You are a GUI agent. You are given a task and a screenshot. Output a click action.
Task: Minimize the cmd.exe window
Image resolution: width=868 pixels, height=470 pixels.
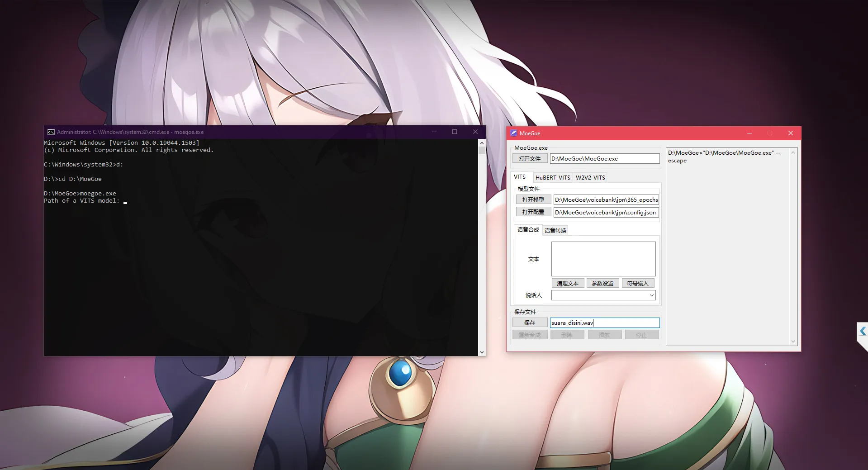(x=434, y=132)
